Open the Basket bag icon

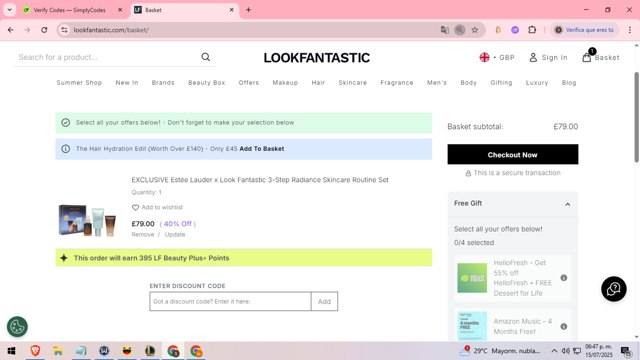(587, 57)
